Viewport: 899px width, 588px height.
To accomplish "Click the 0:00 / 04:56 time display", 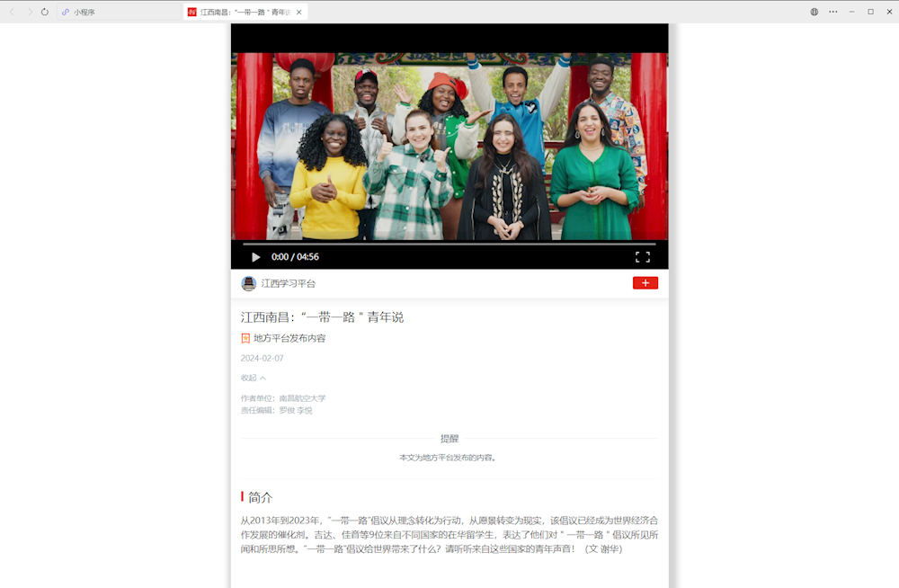I will pyautogui.click(x=295, y=257).
